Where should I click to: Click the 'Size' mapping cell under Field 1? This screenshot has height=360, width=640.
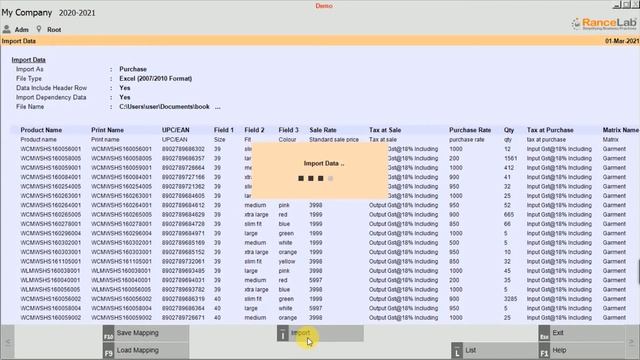pos(220,140)
